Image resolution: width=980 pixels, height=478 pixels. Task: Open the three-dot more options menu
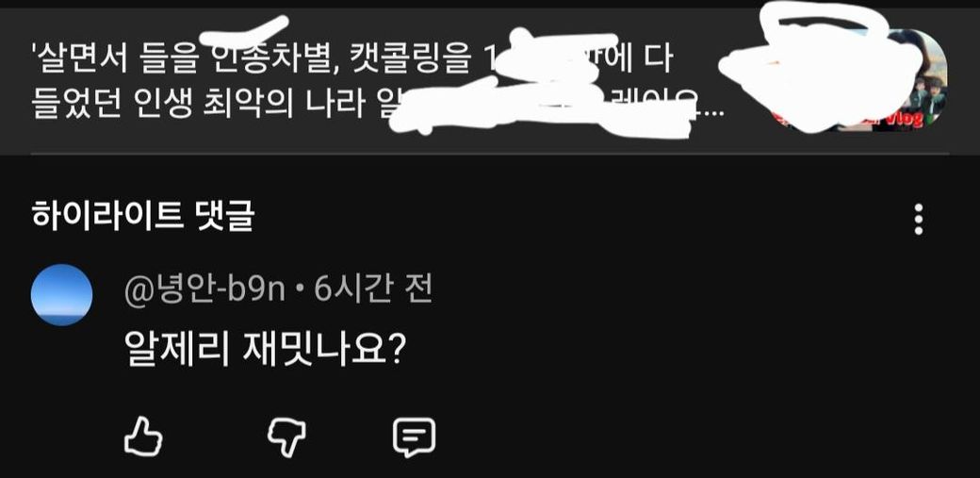918,219
